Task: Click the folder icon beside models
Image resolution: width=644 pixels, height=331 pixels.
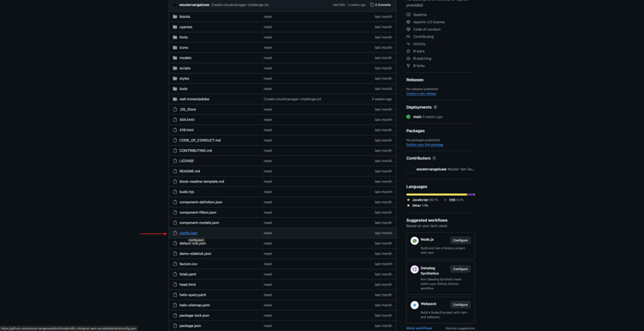Action: (x=175, y=57)
